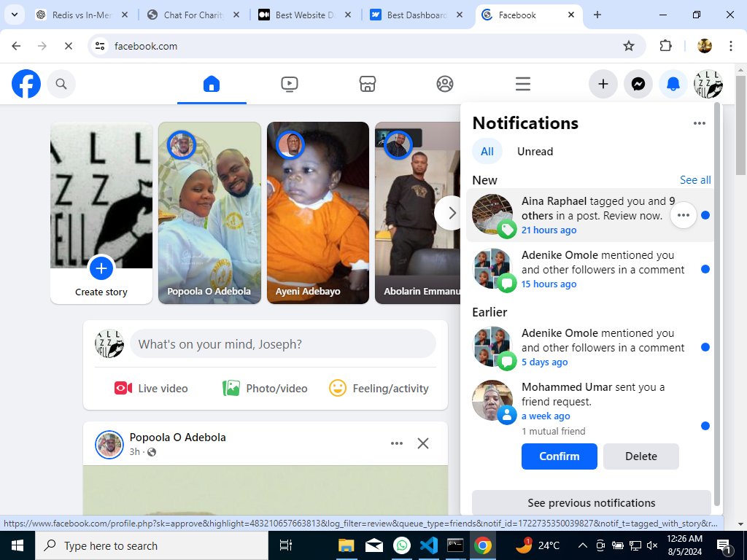Click the plus Create icon in header
Image resolution: width=747 pixels, height=560 pixels.
[x=603, y=85]
